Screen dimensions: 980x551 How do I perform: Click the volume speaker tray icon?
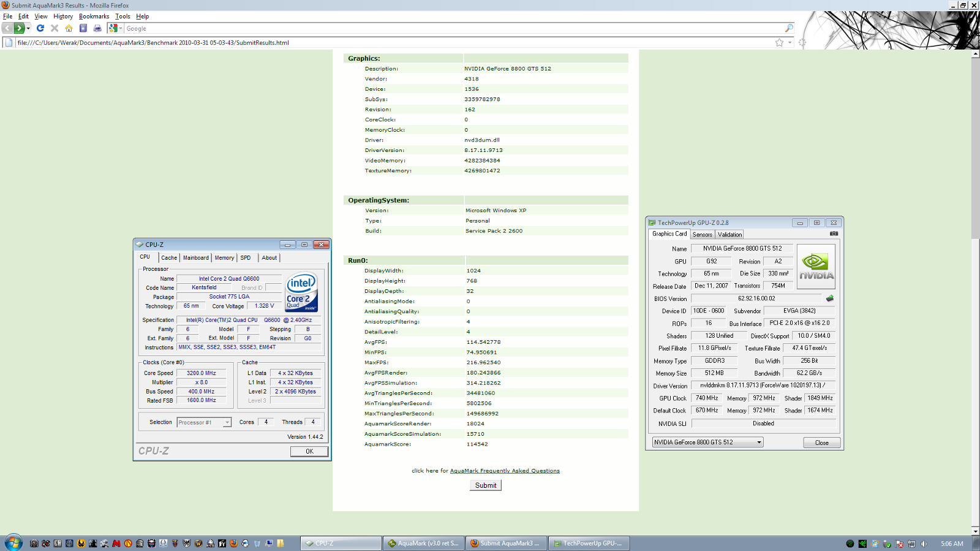(x=924, y=544)
